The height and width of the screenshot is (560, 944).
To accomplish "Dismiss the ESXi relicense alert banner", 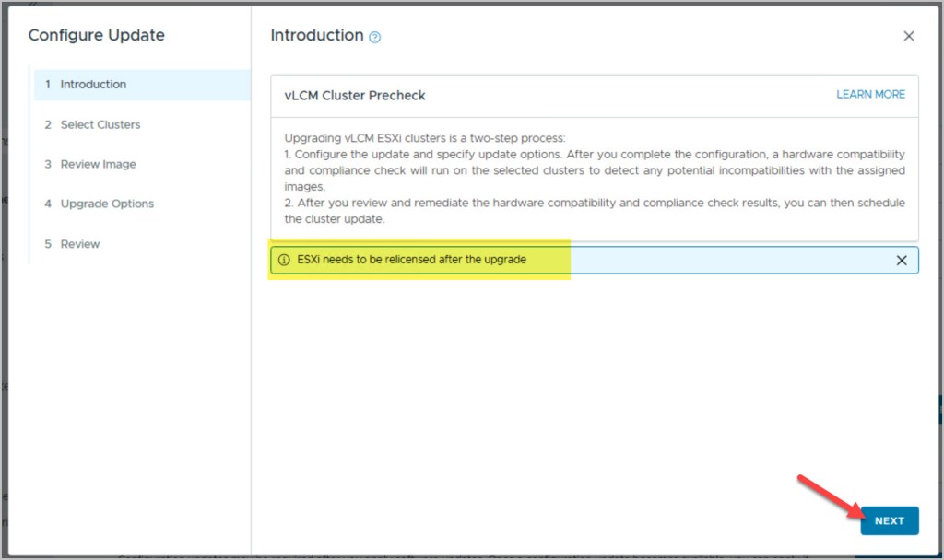I will [902, 261].
